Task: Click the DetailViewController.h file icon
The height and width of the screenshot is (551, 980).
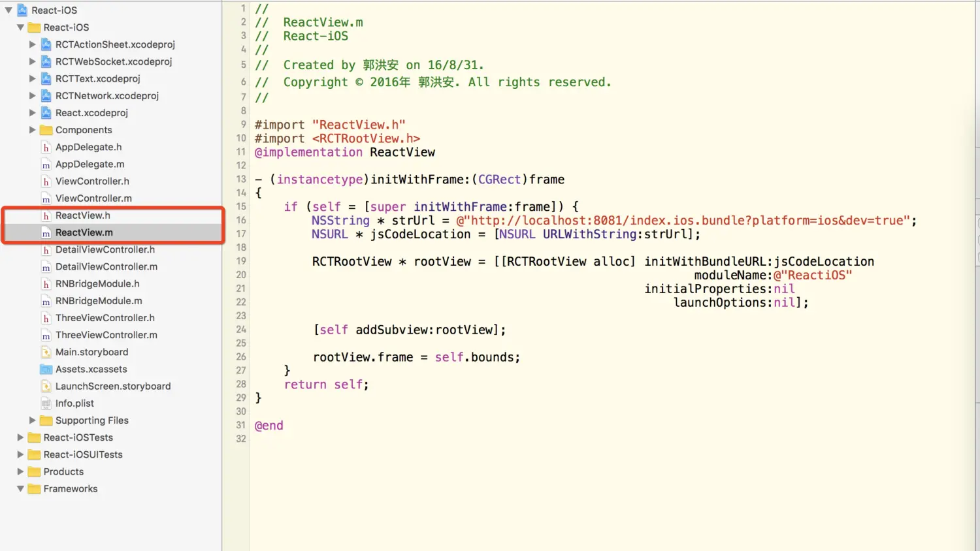Action: click(46, 249)
